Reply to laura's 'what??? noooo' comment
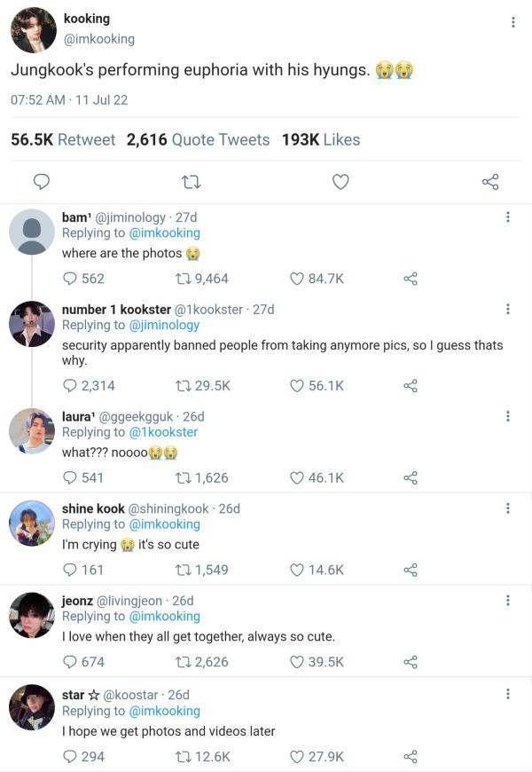Image resolution: width=532 pixels, height=772 pixels. click(70, 477)
